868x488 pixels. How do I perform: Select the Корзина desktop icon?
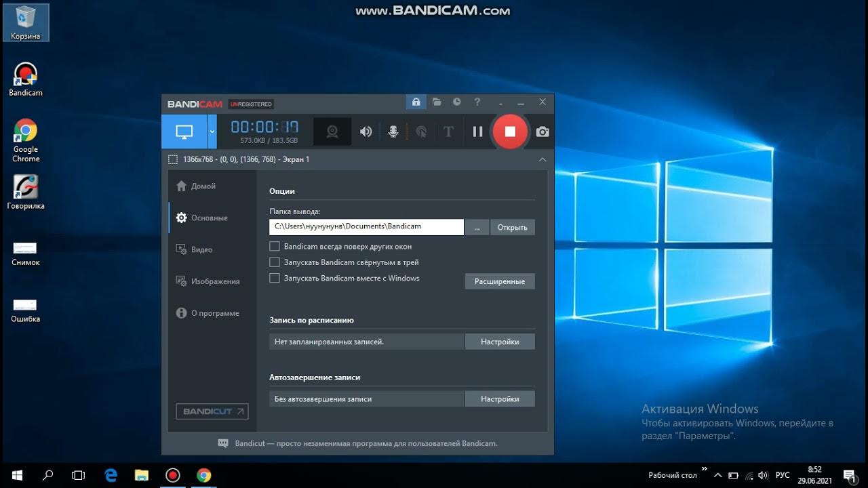[26, 22]
